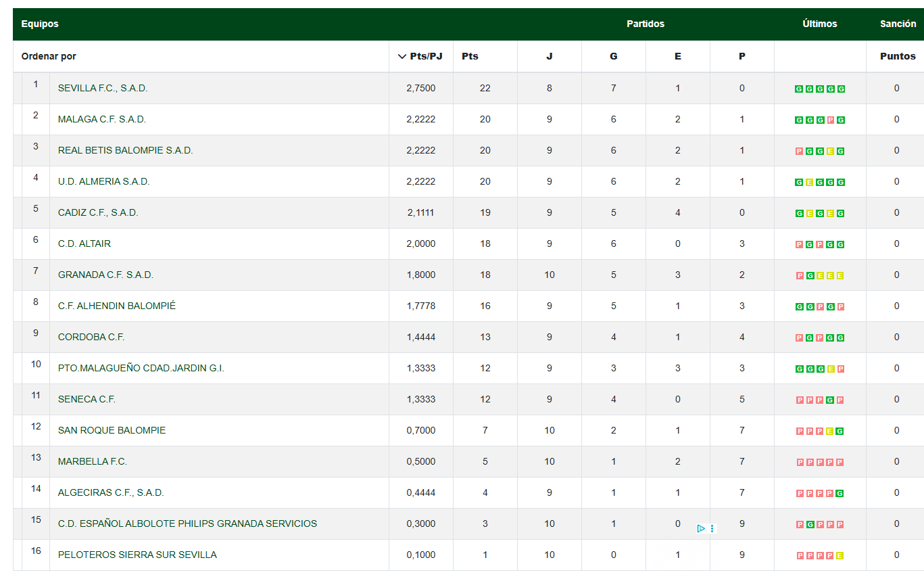
Task: Open the C.D. ALTAIR team link
Action: pos(84,243)
